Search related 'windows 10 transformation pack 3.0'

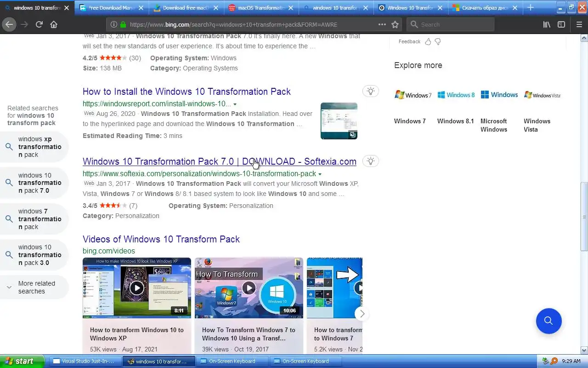point(34,255)
